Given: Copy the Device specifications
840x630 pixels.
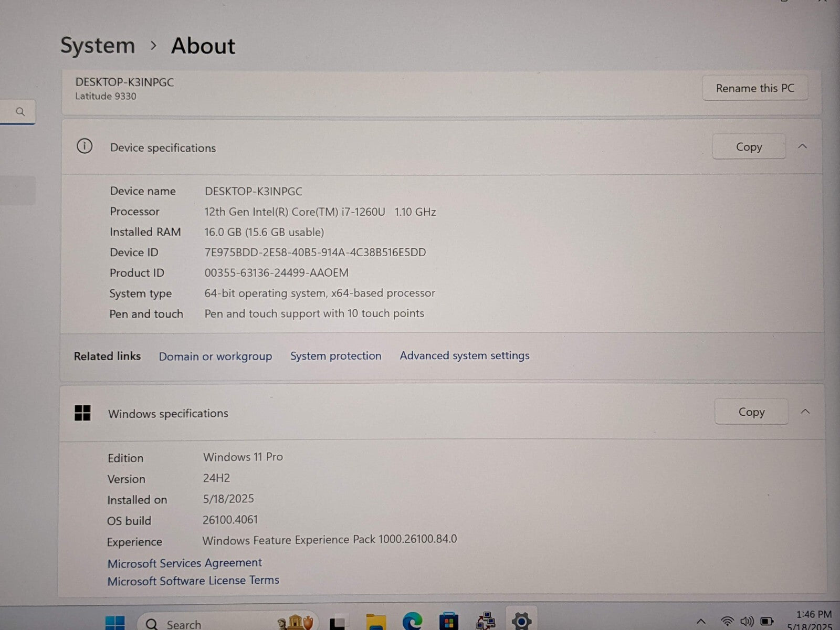Looking at the screenshot, I should tap(749, 147).
